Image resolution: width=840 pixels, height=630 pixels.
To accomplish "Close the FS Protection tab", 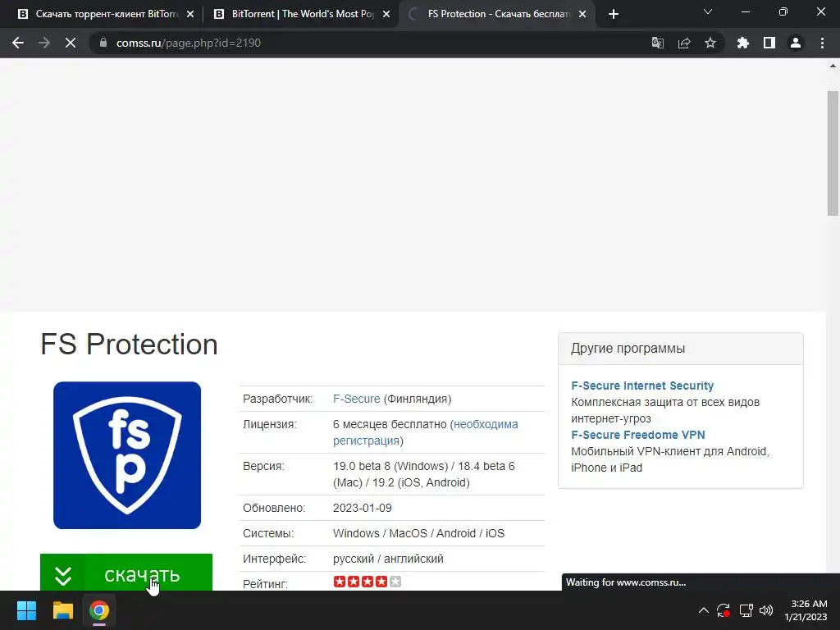I will tap(582, 15).
